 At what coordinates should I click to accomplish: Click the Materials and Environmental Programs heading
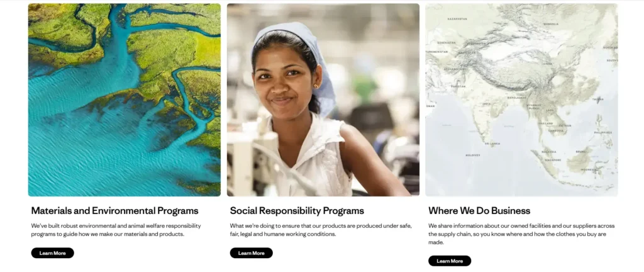[114, 211]
